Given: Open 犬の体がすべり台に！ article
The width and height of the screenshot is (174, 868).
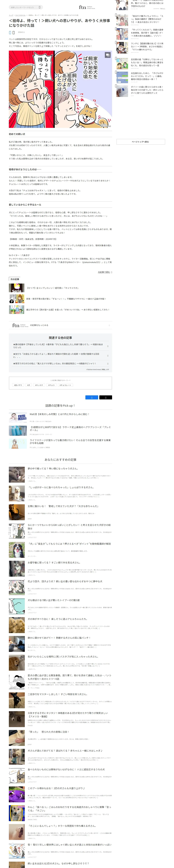Looking at the screenshot, I should tap(57, 619).
